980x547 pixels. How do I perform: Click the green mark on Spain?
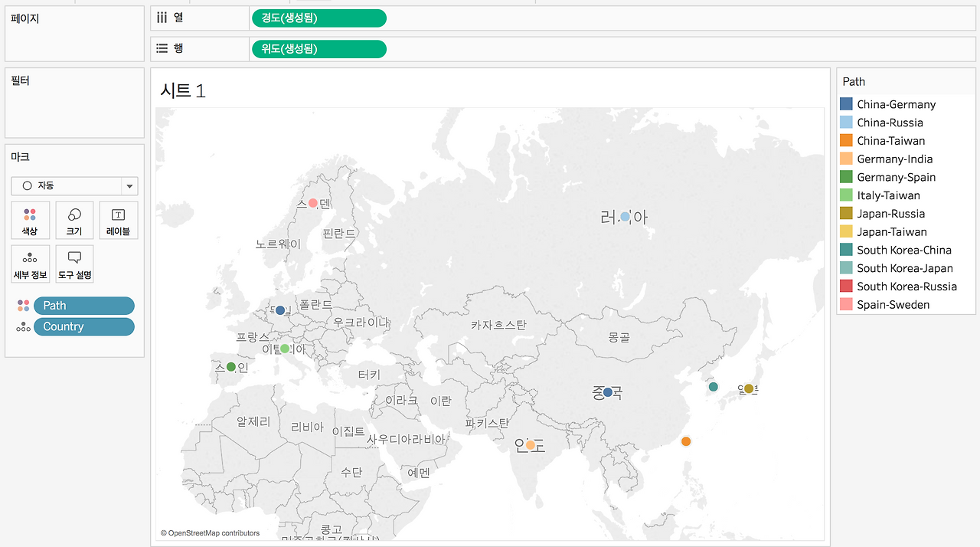231,367
